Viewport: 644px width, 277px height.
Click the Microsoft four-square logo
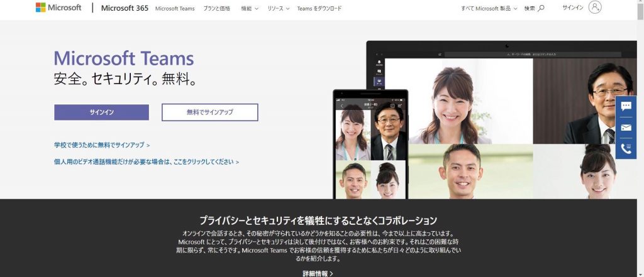click(x=41, y=8)
